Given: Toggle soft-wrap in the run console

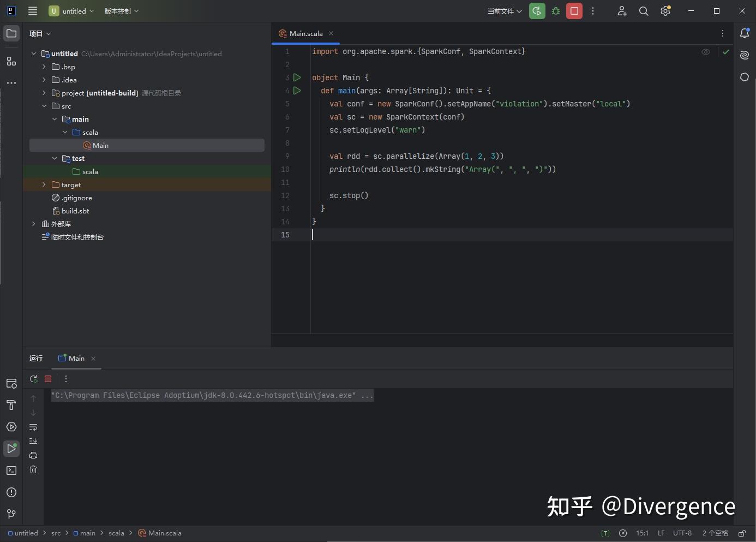Looking at the screenshot, I should (33, 427).
